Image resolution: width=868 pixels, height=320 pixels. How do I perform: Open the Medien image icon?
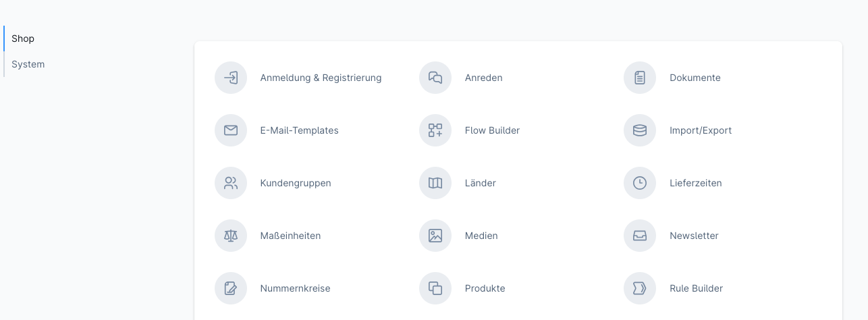click(435, 236)
